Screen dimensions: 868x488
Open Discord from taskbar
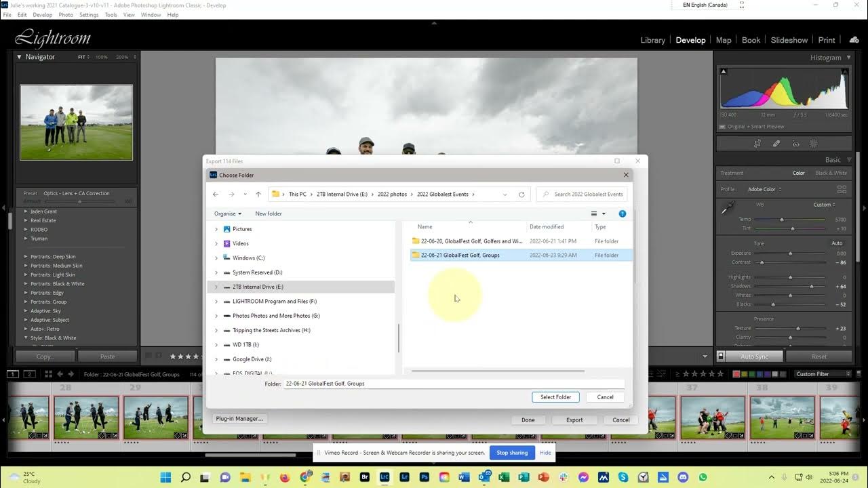(x=683, y=477)
